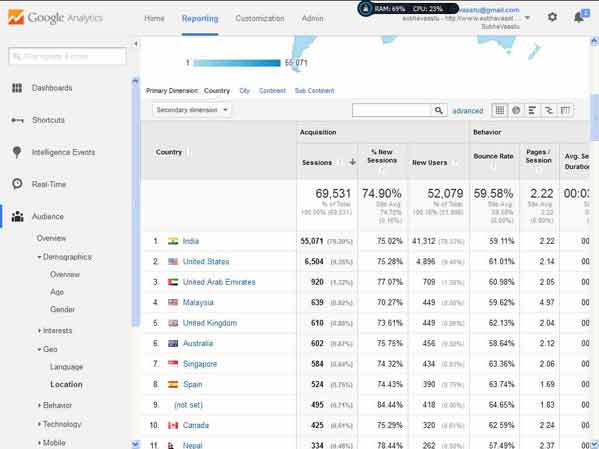Click the Spain flag icon
Screen dimensions: 599x449
tap(173, 384)
